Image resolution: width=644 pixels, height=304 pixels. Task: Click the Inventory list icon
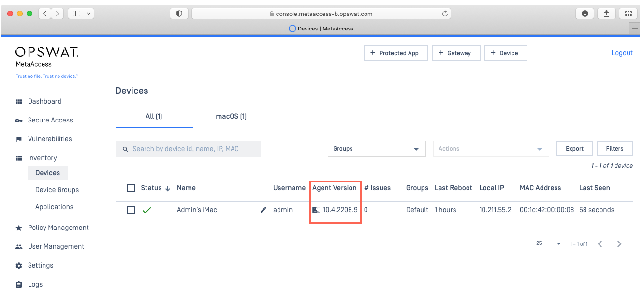click(x=19, y=158)
